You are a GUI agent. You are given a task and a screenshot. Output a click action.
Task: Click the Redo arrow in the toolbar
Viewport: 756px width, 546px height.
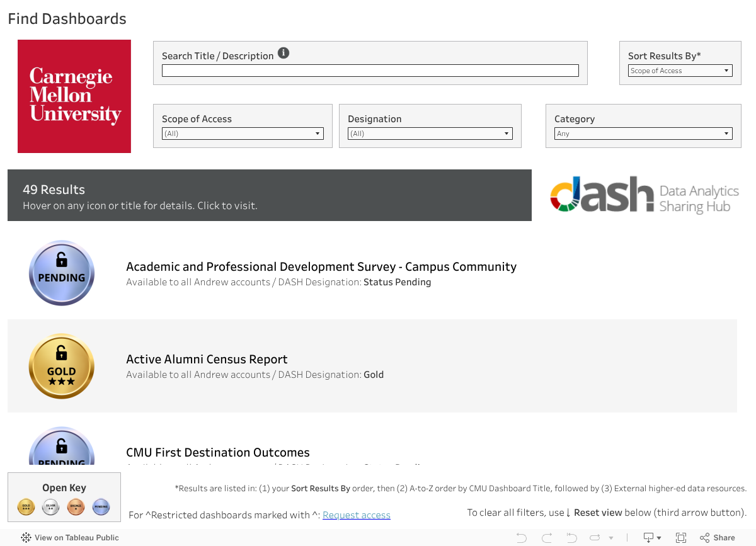[546, 537]
